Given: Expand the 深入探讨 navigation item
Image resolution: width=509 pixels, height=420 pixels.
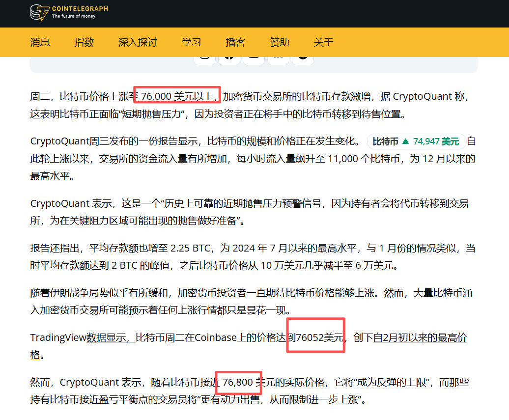Looking at the screenshot, I should (x=138, y=42).
